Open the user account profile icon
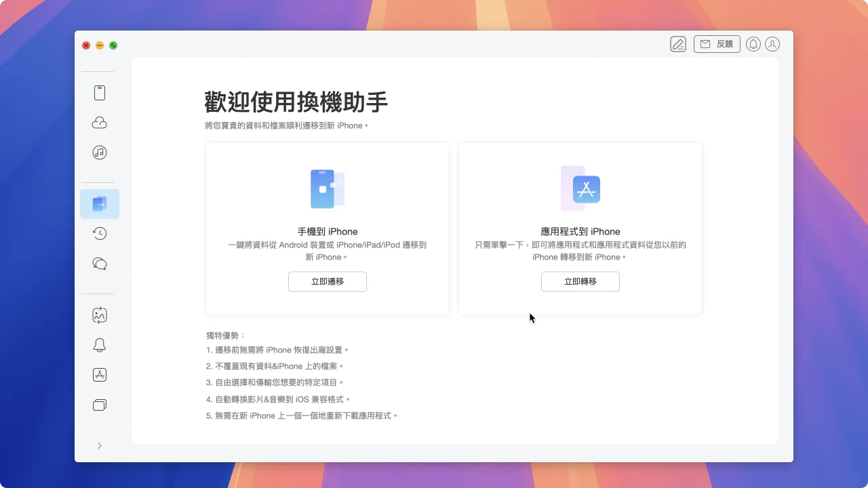Screen dimensions: 868x488 pyautogui.click(x=772, y=44)
